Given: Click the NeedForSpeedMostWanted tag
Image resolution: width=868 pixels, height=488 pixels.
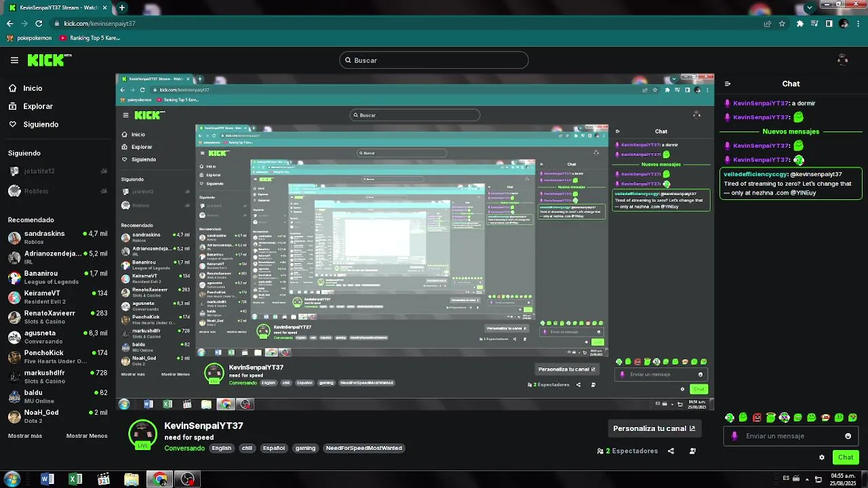Looking at the screenshot, I should 364,448.
